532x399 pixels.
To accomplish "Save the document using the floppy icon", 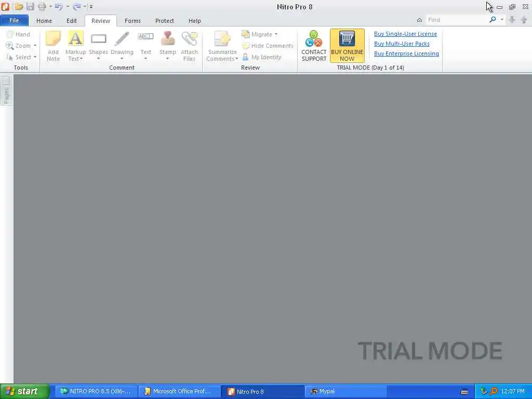I will coord(30,6).
